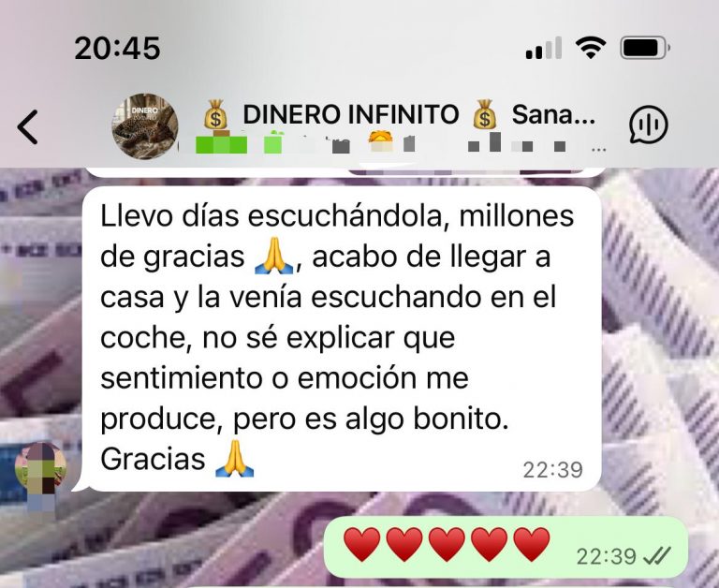Tap the battery indicator in status bar

click(645, 48)
